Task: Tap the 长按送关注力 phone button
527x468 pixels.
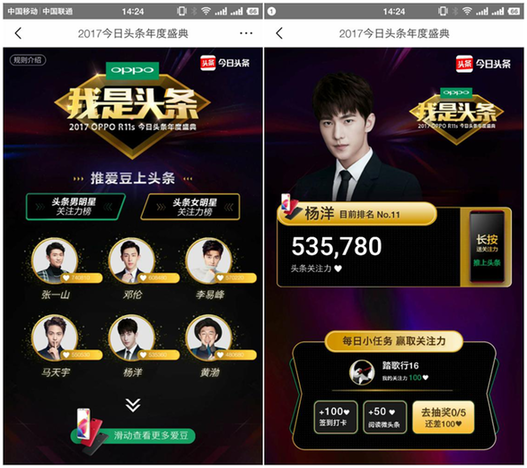Action: pyautogui.click(x=487, y=247)
